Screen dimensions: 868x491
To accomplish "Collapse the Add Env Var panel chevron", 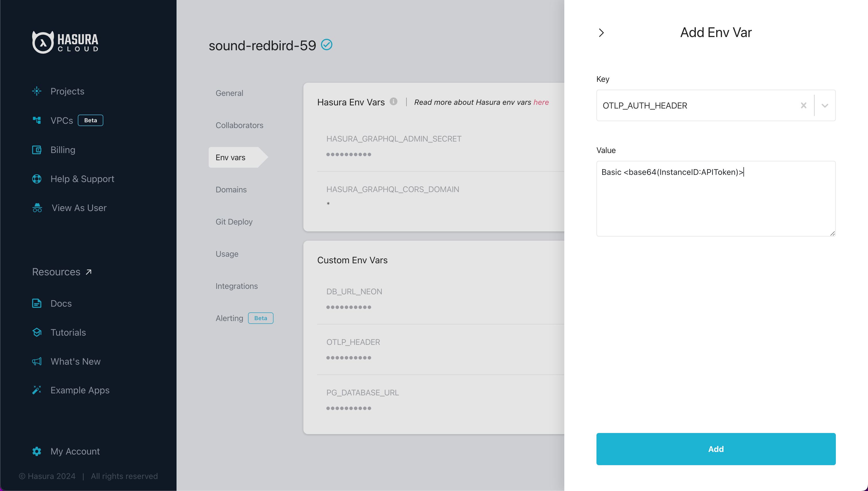I will (x=601, y=33).
